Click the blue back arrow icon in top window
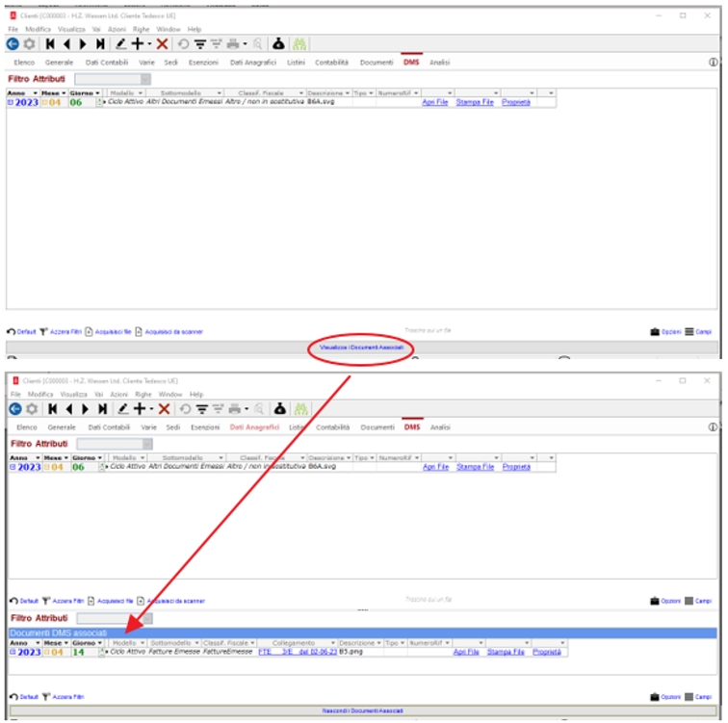 pos(13,44)
